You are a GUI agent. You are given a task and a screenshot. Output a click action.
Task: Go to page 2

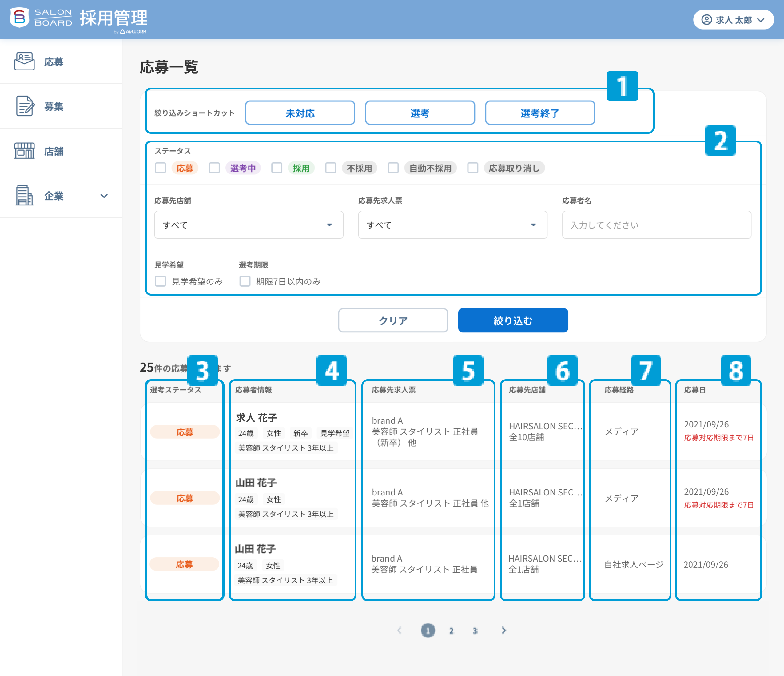[451, 630]
